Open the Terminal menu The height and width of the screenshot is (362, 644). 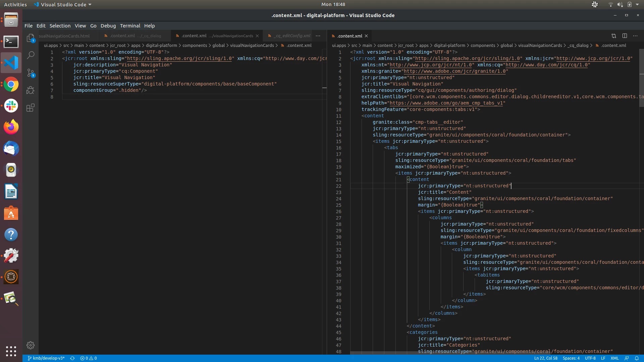click(x=130, y=26)
